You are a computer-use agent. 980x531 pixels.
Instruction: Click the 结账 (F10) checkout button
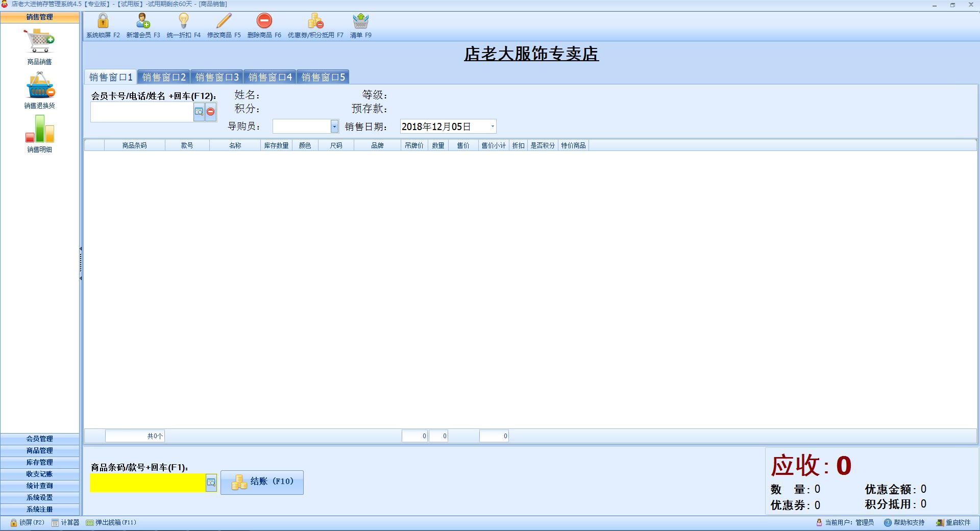pos(262,482)
